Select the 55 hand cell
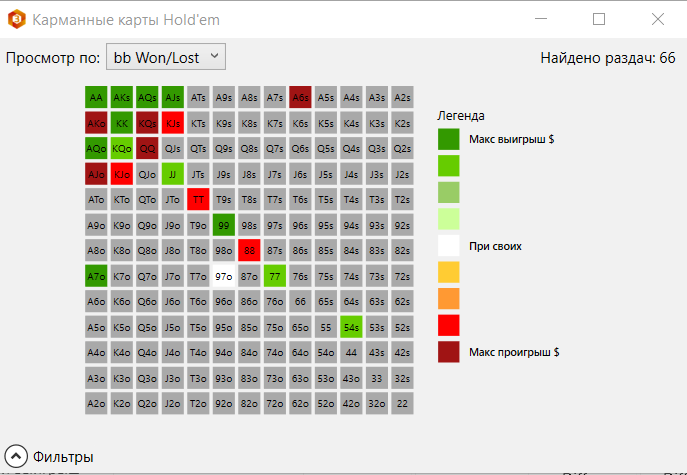 pyautogui.click(x=326, y=327)
